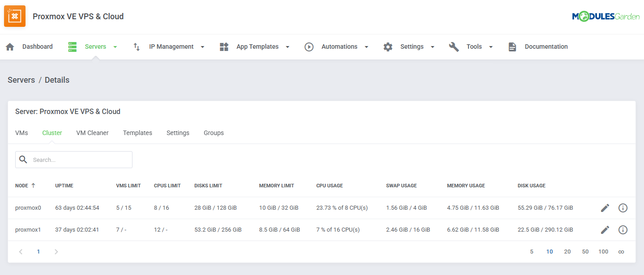Expand the App Templates dropdown arrow
The height and width of the screenshot is (275, 644).
pyautogui.click(x=287, y=47)
